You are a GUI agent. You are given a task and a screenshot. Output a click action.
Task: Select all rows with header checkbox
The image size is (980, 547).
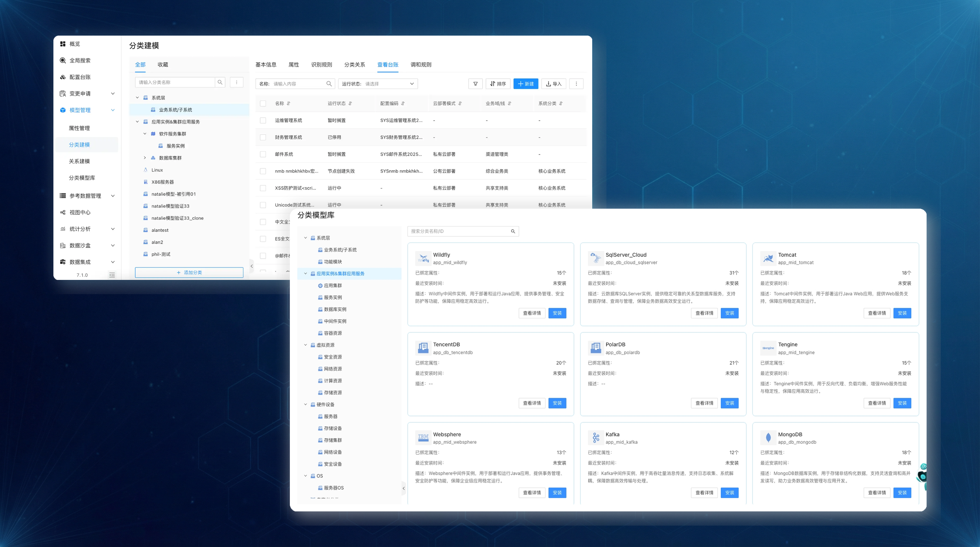click(263, 104)
